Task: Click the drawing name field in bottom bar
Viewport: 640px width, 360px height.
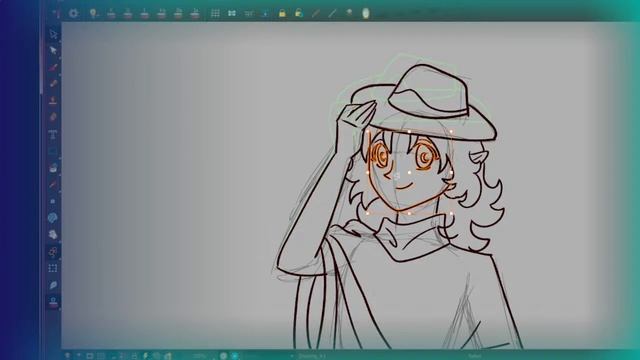Action: (312, 356)
